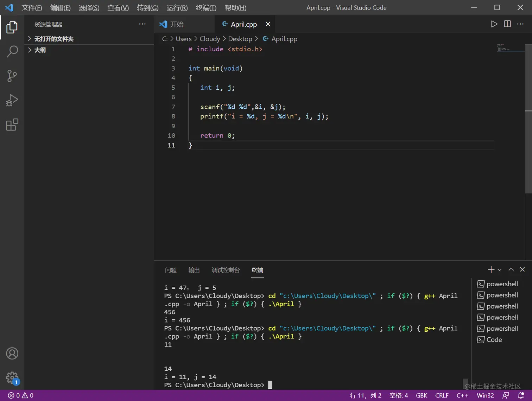Split the editor to the right

coord(507,24)
